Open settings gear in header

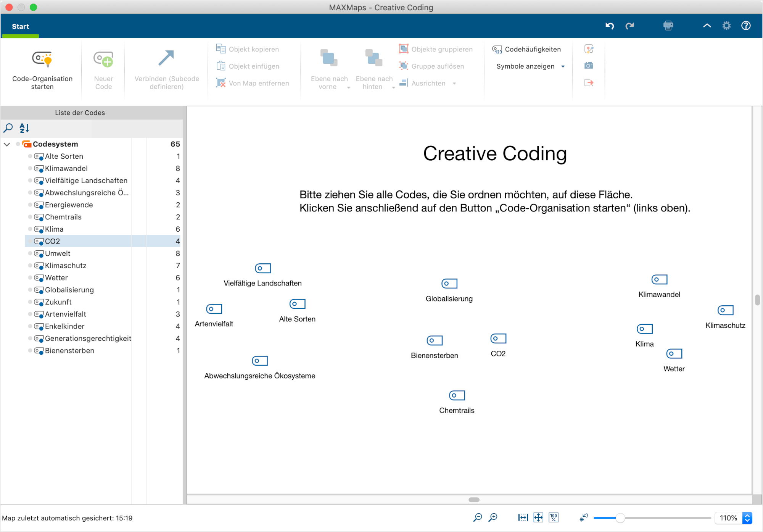click(x=726, y=26)
